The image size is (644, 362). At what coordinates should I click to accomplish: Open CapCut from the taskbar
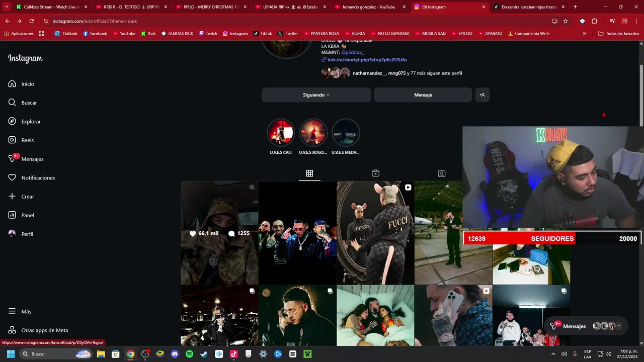[x=293, y=354]
